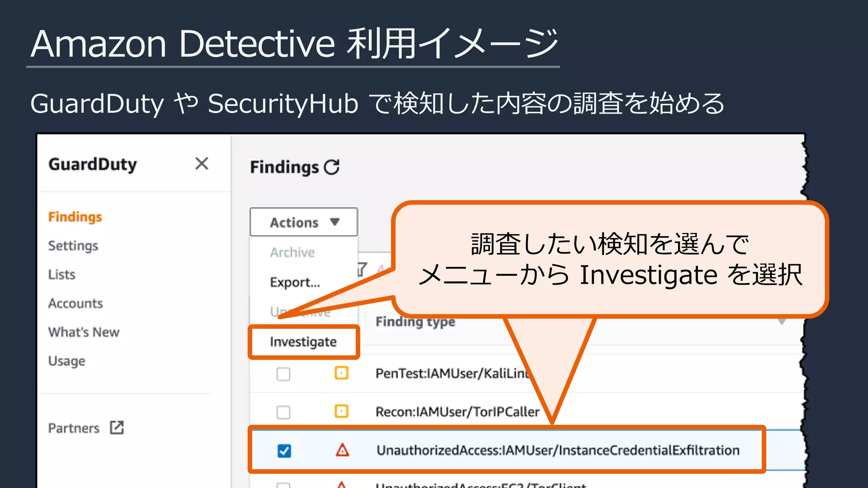The width and height of the screenshot is (868, 488).
Task: Open Settings in the sidebar
Action: tap(73, 246)
